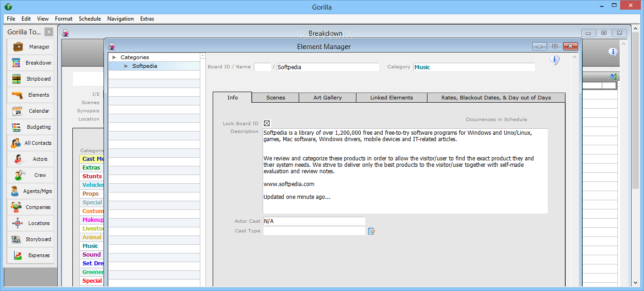Open the Budgeting tool
644x291 pixels.
point(30,127)
